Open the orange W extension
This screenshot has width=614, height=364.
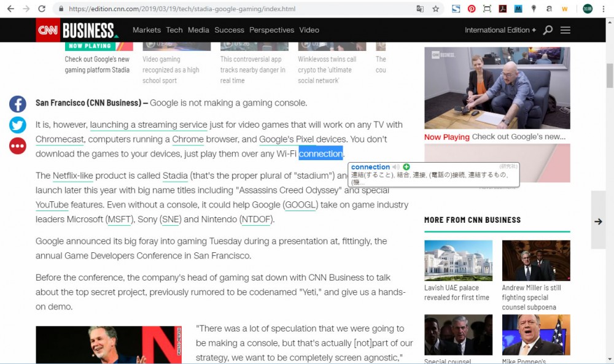(565, 9)
